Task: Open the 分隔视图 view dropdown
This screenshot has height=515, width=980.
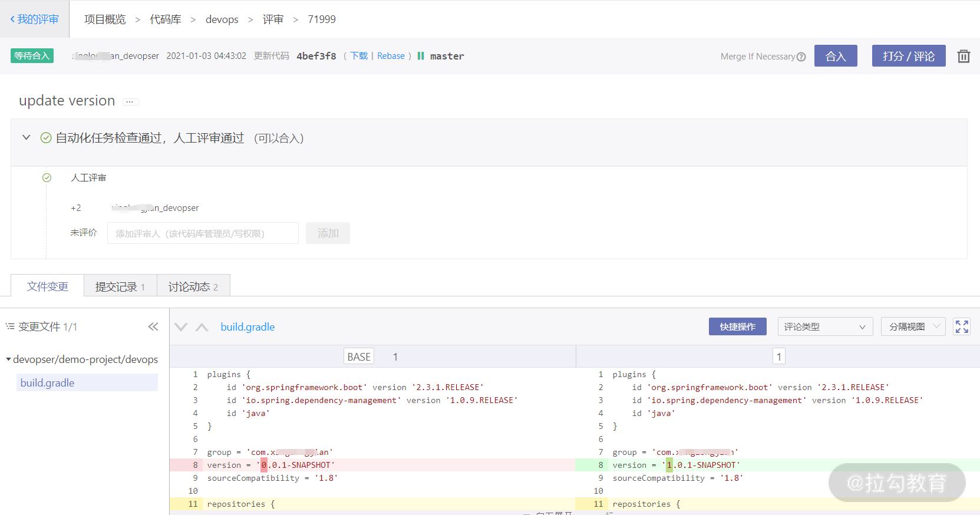Action: click(913, 326)
